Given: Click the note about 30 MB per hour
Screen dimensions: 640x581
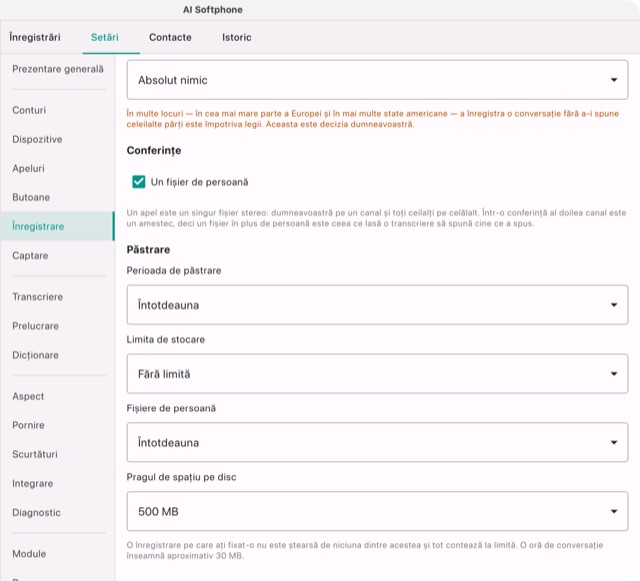Looking at the screenshot, I should point(364,550).
